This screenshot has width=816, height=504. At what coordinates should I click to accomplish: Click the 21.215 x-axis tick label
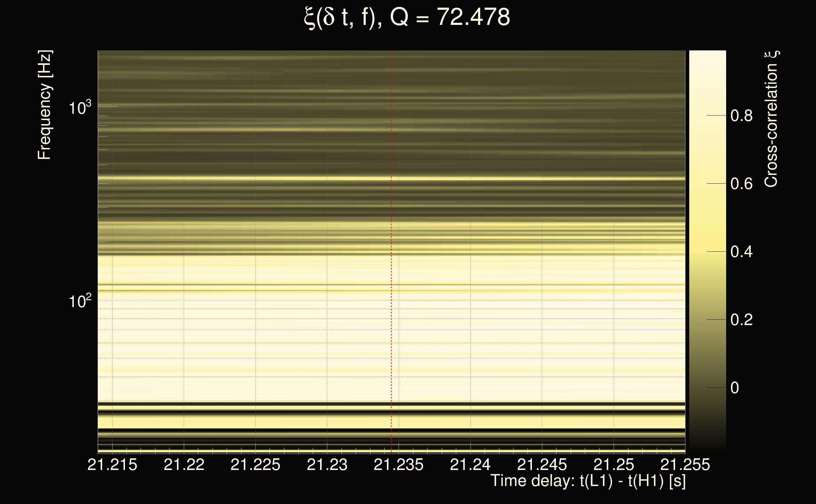[x=112, y=465]
